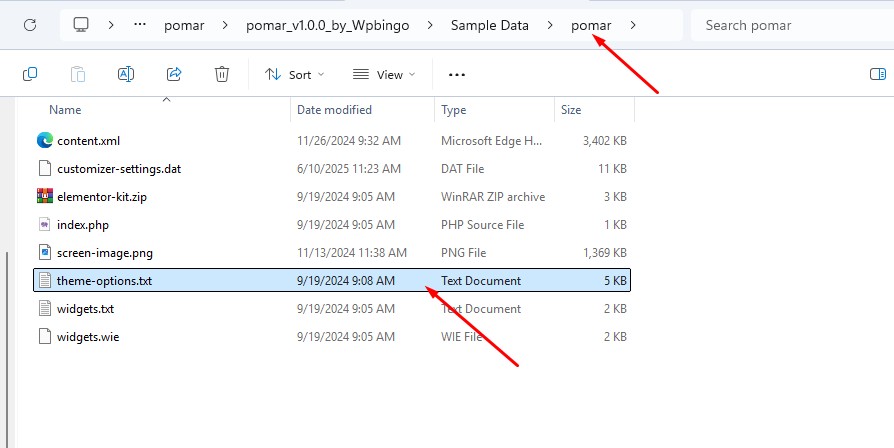Click the 3,402 KB size cell
Viewport: 894px width, 448px height.
605,141
